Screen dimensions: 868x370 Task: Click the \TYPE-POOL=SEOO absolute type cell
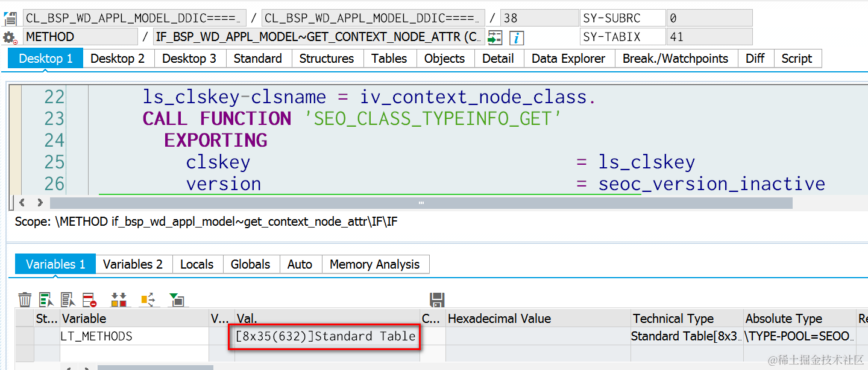[799, 336]
